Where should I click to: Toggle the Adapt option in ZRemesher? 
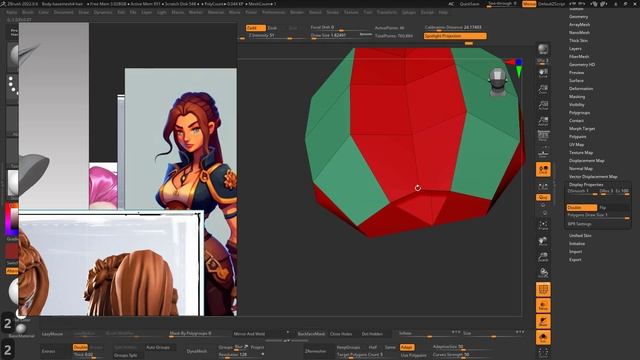click(407, 347)
